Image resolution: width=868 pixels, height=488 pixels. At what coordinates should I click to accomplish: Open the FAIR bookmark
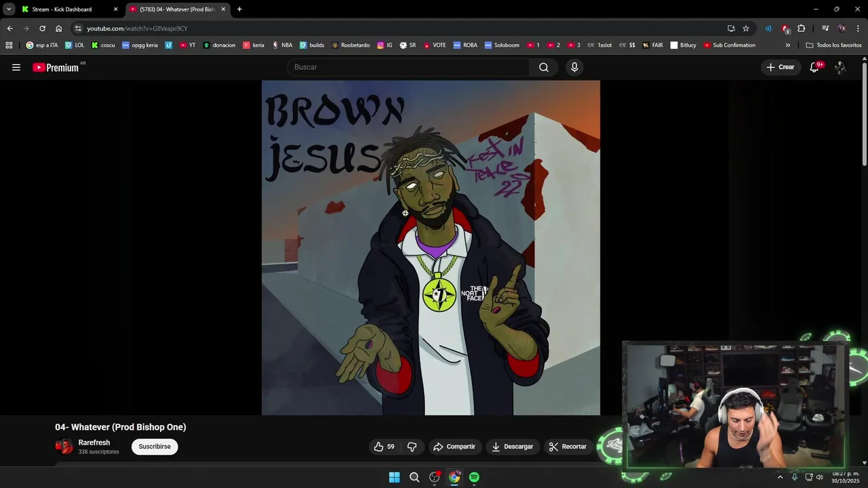click(x=652, y=45)
